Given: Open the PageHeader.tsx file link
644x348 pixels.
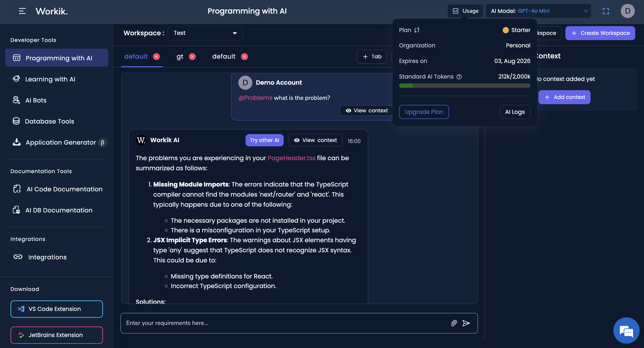Looking at the screenshot, I should (291, 158).
